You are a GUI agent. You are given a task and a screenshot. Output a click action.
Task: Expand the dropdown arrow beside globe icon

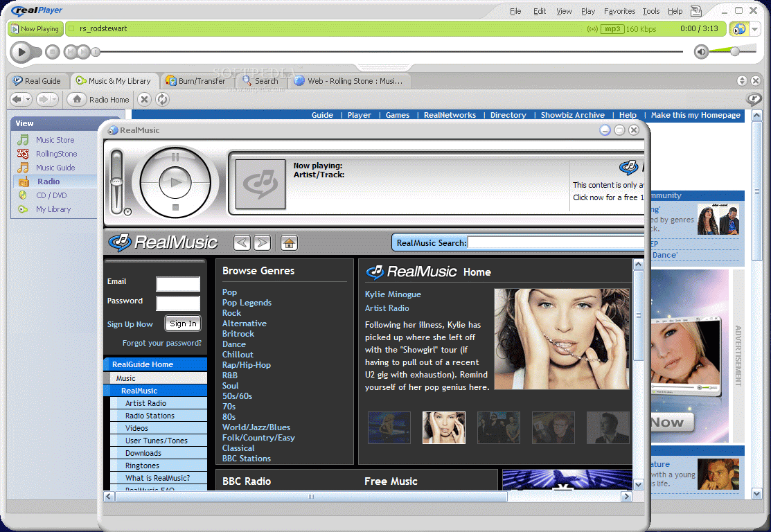[x=755, y=29]
